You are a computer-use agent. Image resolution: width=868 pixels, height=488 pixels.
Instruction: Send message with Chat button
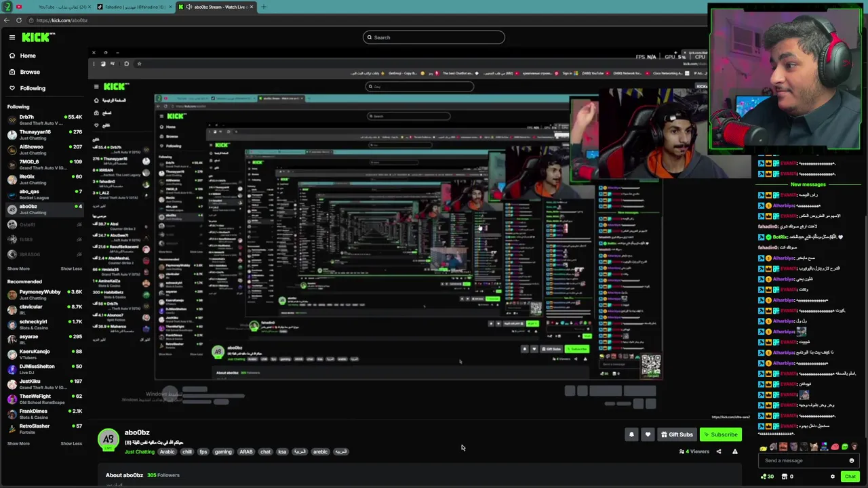pos(850,476)
